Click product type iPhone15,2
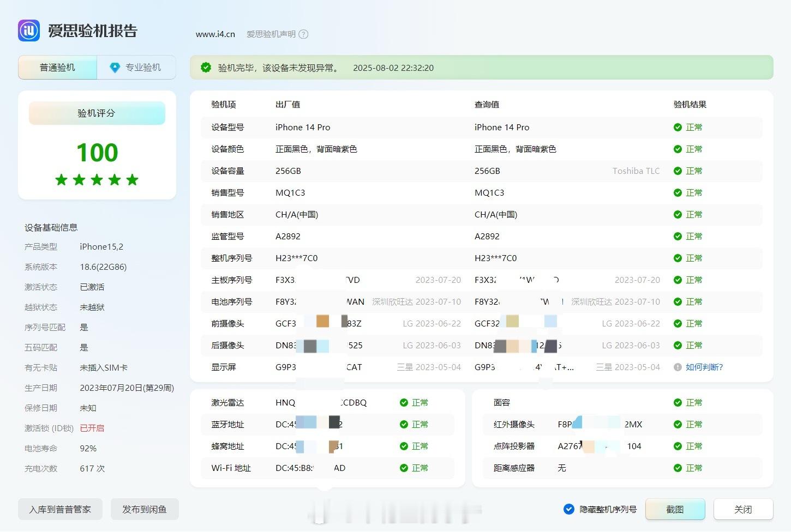 tap(101, 247)
